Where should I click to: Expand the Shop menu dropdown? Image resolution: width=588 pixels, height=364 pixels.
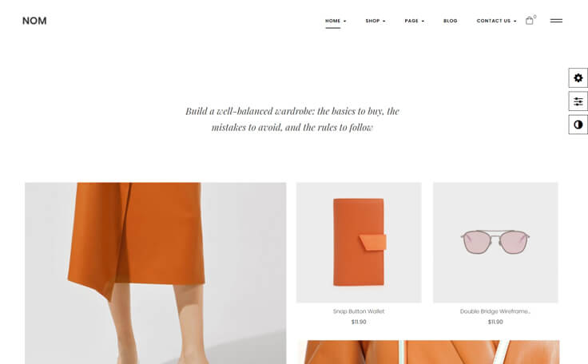375,21
